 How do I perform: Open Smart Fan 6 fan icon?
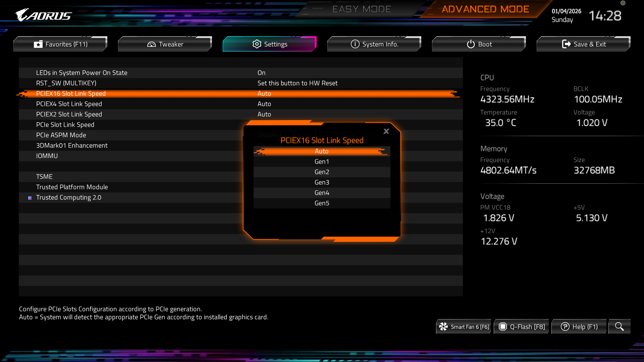[x=443, y=326]
